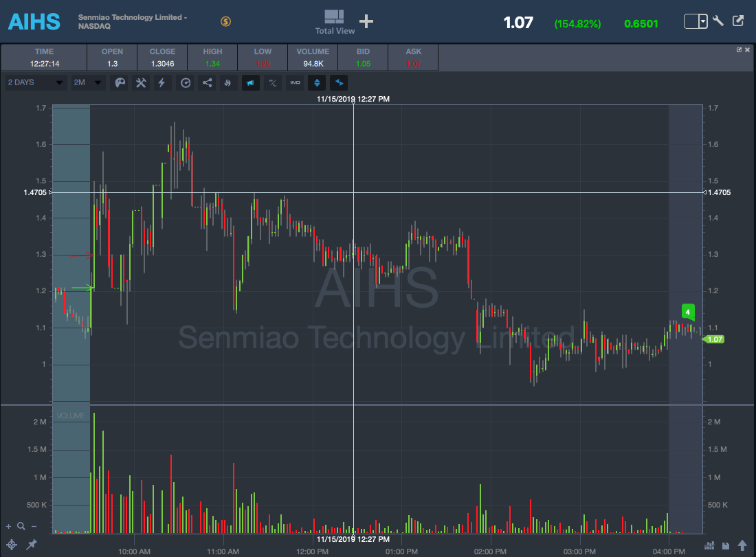Open the chart drawing tools
Viewport: 756px width, 557px height.
pos(141,83)
